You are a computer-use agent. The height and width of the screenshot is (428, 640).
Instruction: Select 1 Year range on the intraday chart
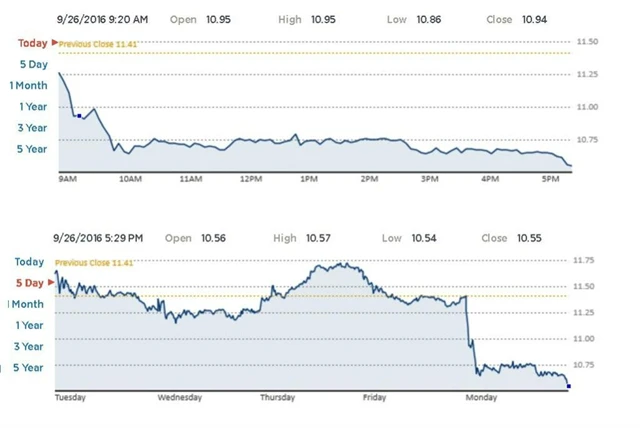tap(33, 106)
